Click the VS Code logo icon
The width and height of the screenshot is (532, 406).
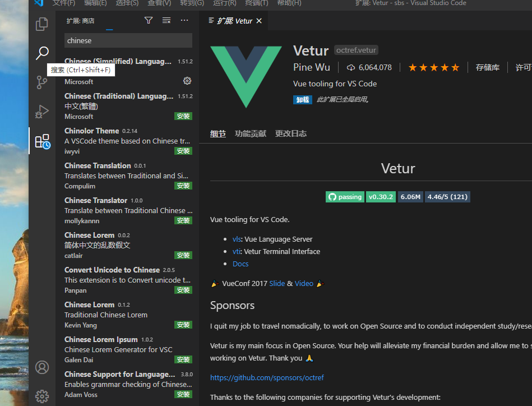click(x=39, y=3)
